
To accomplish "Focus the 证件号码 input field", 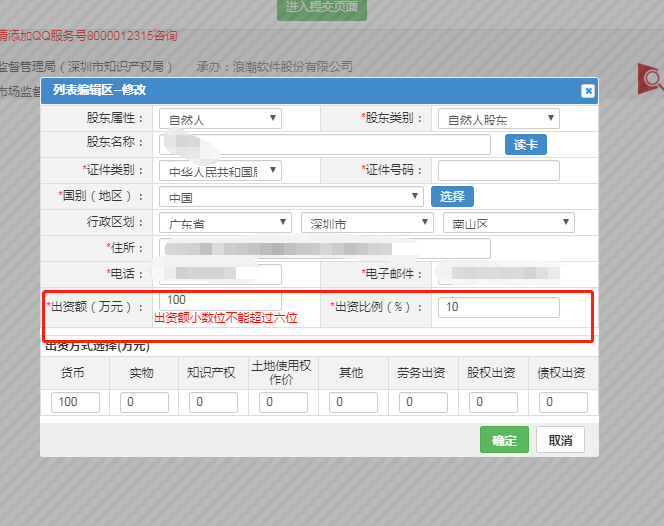I will pos(498,171).
